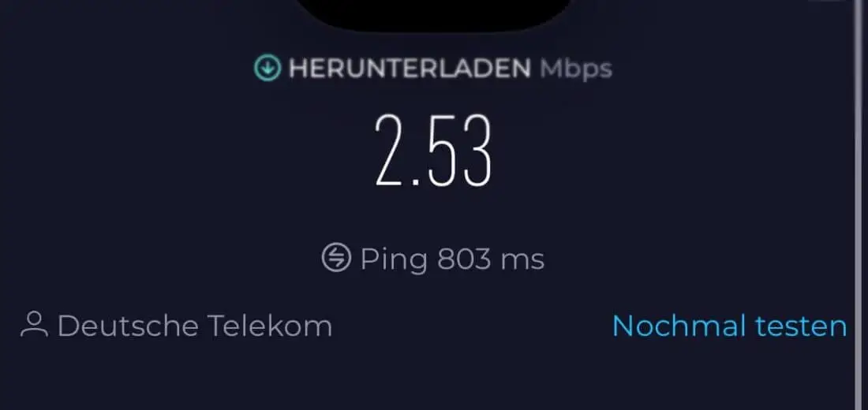
Task: Click the teal download arrow icon
Action: [x=268, y=68]
